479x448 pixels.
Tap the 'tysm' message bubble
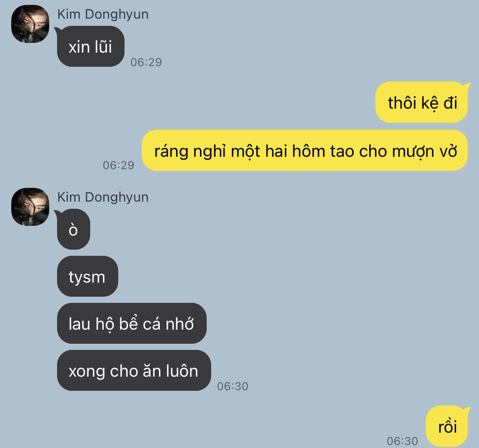(x=88, y=276)
